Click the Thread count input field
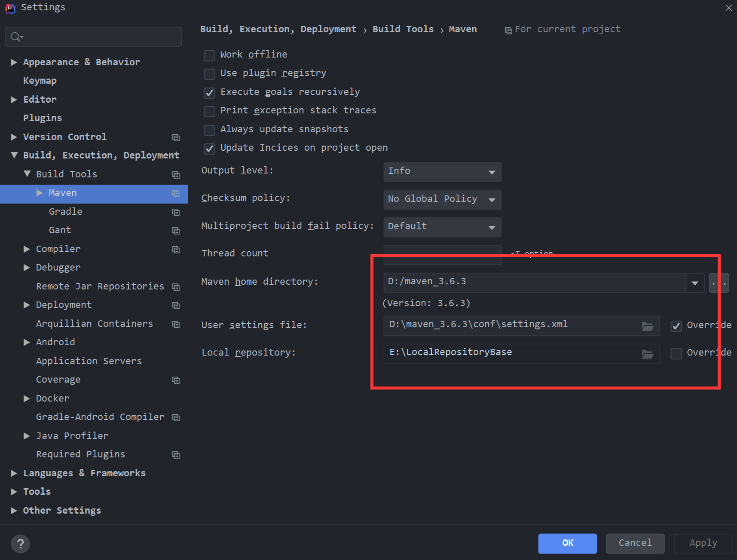The height and width of the screenshot is (560, 737). pyautogui.click(x=442, y=254)
